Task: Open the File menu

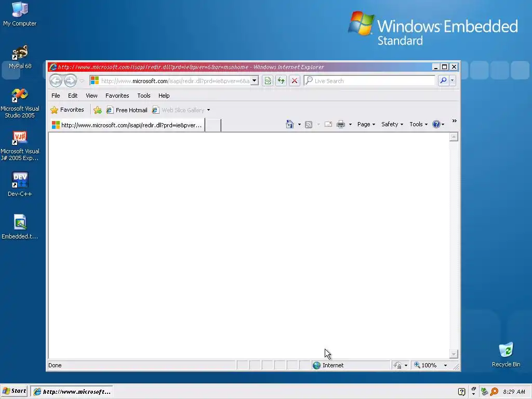Action: coord(56,96)
